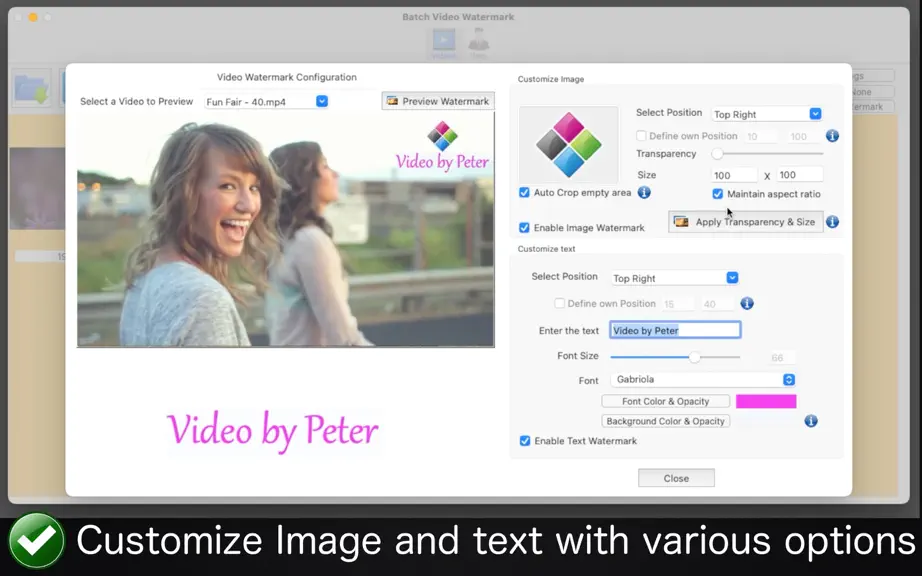Viewport: 922px width, 576px height.
Task: Open video preview dropdown Fun Fair - 40.mp4
Action: point(266,102)
